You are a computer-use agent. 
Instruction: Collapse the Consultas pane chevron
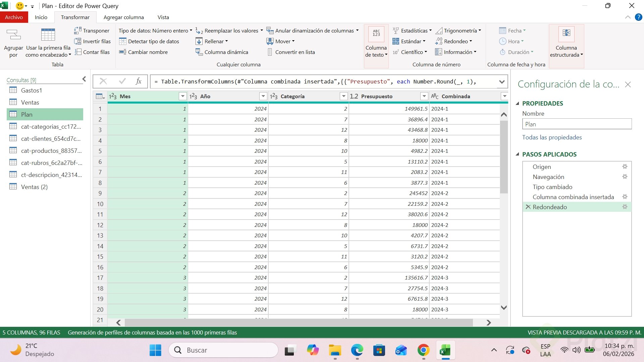(x=84, y=79)
